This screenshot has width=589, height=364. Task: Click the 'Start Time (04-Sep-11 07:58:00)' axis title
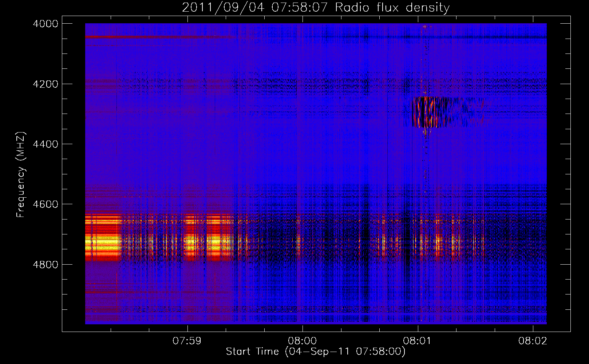coord(316,352)
